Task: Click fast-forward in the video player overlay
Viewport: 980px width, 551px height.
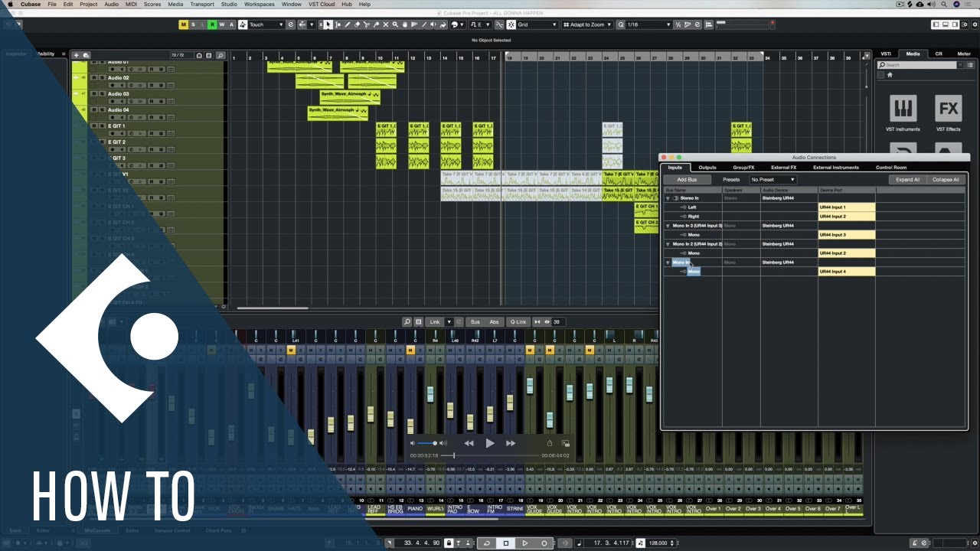Action: (x=511, y=443)
